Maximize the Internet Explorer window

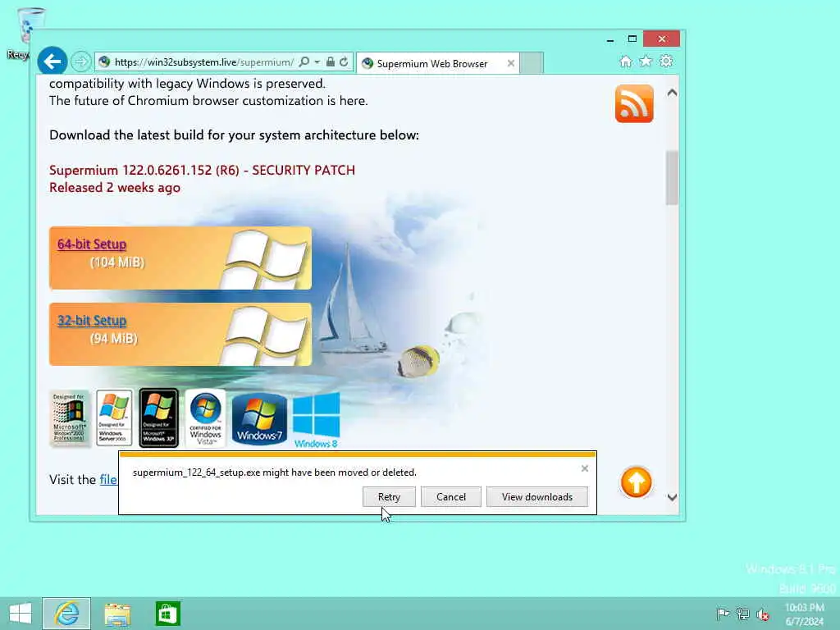[632, 39]
